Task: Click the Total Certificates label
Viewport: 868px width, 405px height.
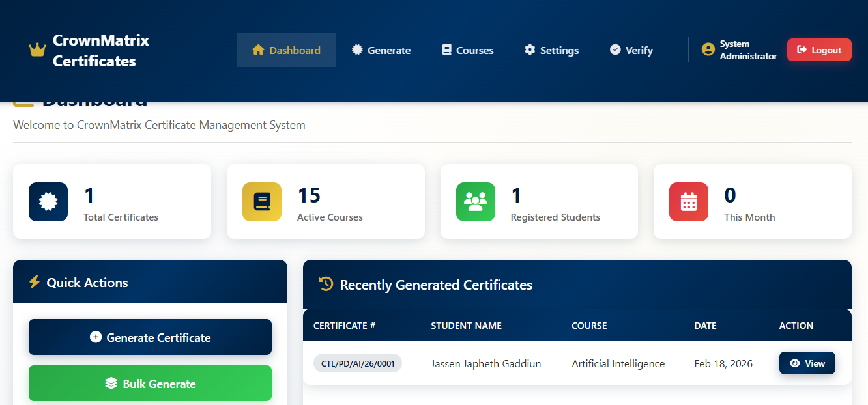Action: (x=121, y=217)
